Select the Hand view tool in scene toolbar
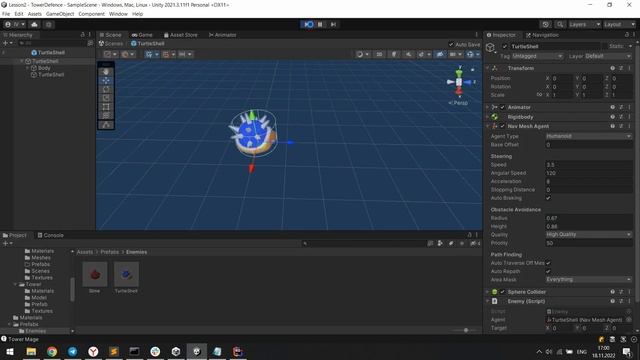 click(x=106, y=72)
